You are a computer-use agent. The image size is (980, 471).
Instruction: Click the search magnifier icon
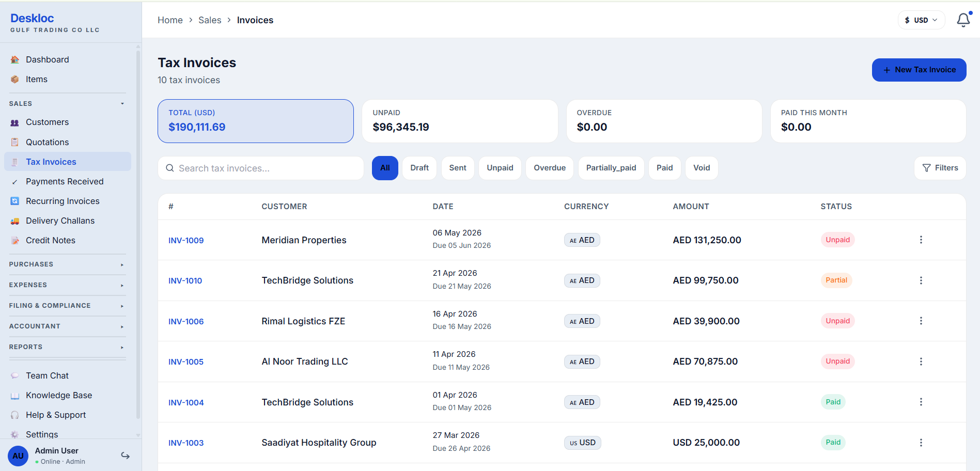169,168
